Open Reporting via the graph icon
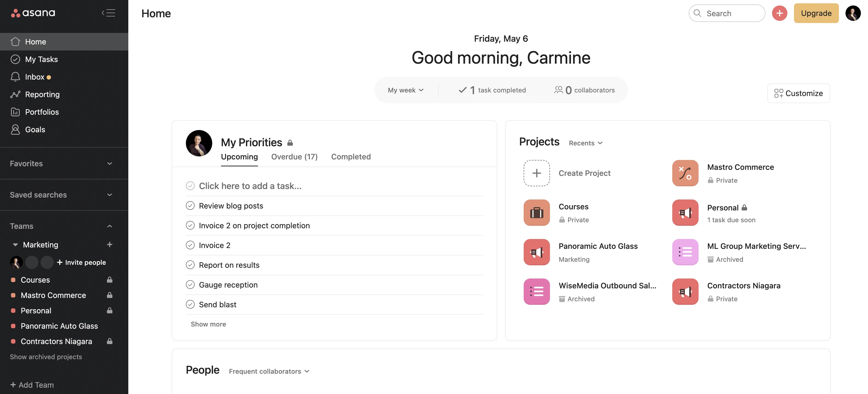This screenshot has width=868, height=394. pyautogui.click(x=15, y=94)
